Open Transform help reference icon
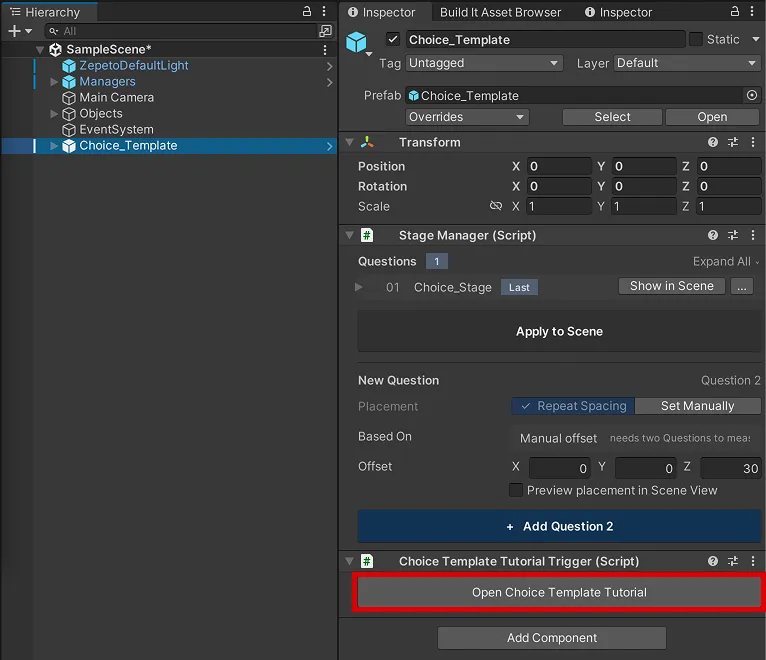Screen dimensions: 766x660 tap(713, 142)
